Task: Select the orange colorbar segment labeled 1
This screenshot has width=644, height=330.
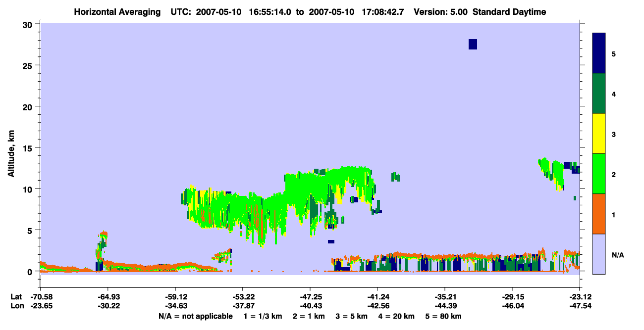Action: point(599,214)
